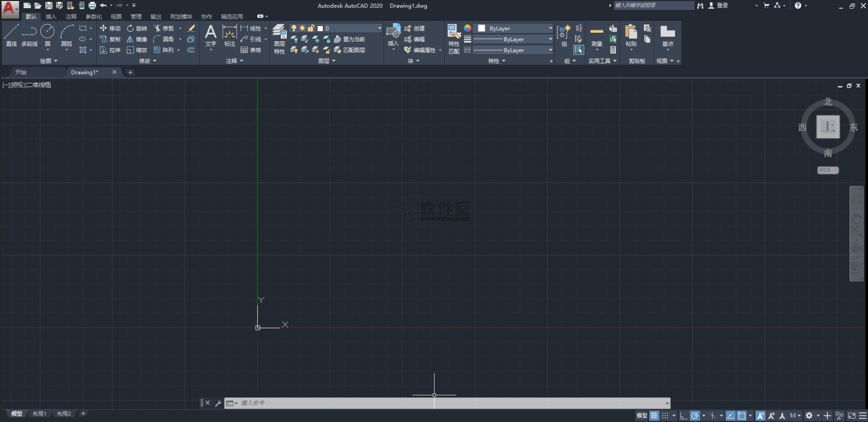This screenshot has height=422, width=868.
Task: Click the 标注 (Dimension) tool
Action: (230, 35)
